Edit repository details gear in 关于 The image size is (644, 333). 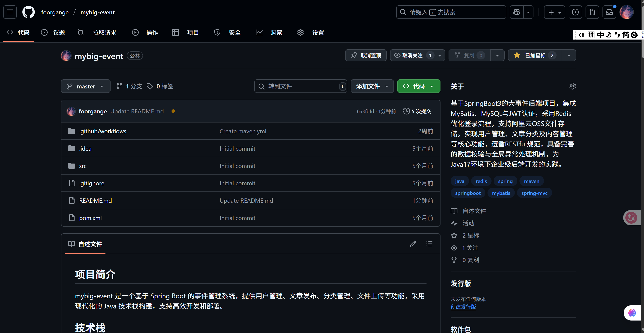point(572,86)
